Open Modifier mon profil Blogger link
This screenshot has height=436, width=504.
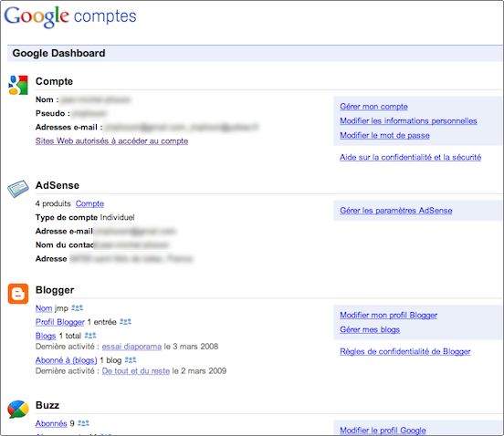pyautogui.click(x=389, y=315)
